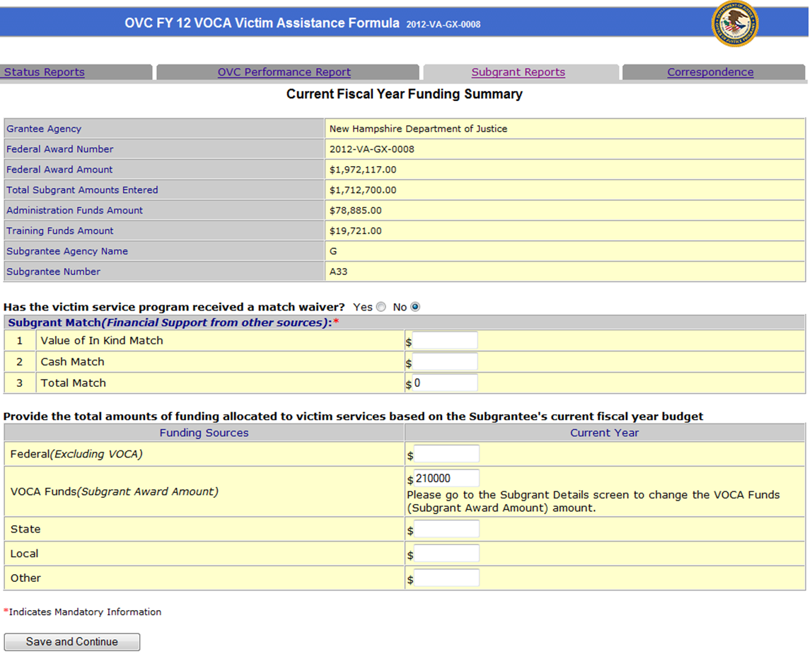This screenshot has height=654, width=812.
Task: Click the VOCA Funds (Subgrant Award Amount) label
Action: pos(114,491)
